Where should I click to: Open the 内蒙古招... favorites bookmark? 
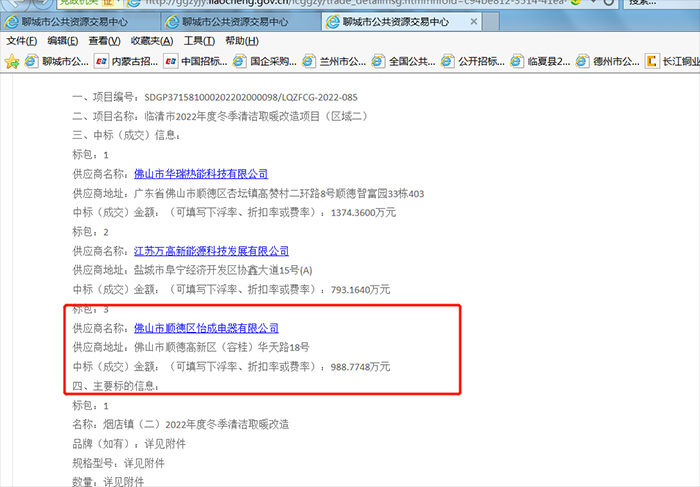(126, 61)
